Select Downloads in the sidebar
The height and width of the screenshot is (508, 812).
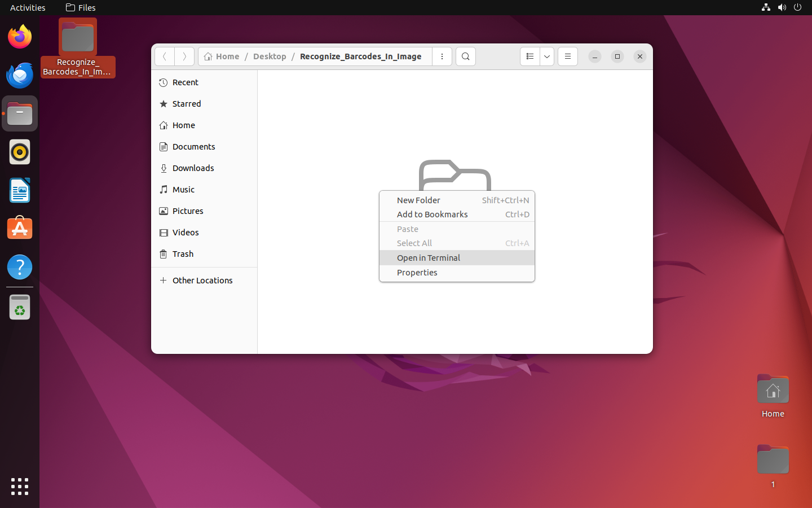click(193, 168)
